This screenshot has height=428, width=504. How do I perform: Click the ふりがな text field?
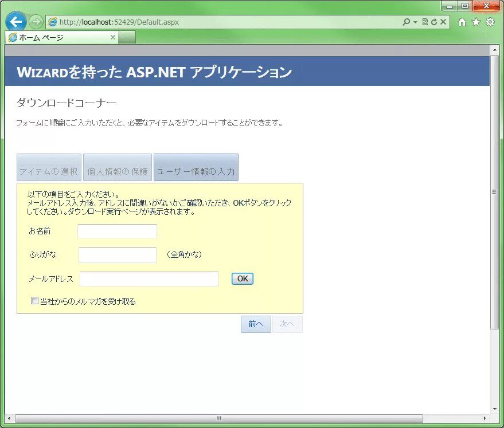click(118, 254)
